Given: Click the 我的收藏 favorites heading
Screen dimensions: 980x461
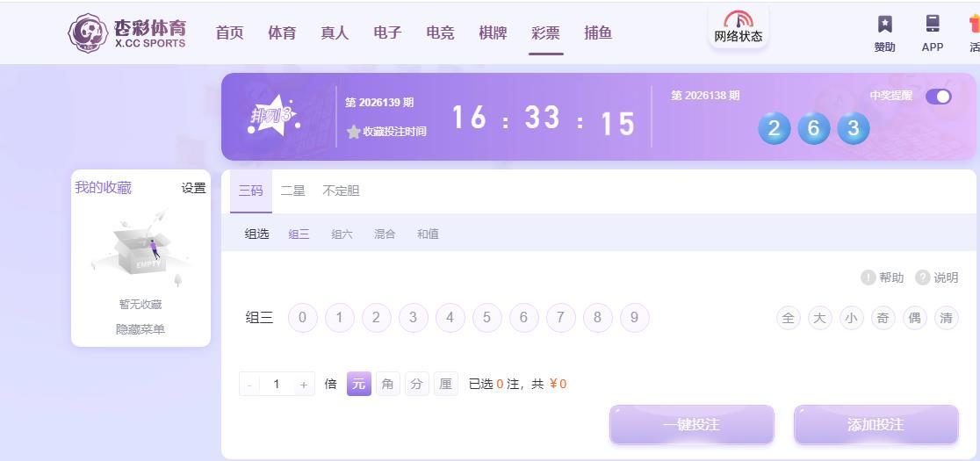Looking at the screenshot, I should 103,187.
